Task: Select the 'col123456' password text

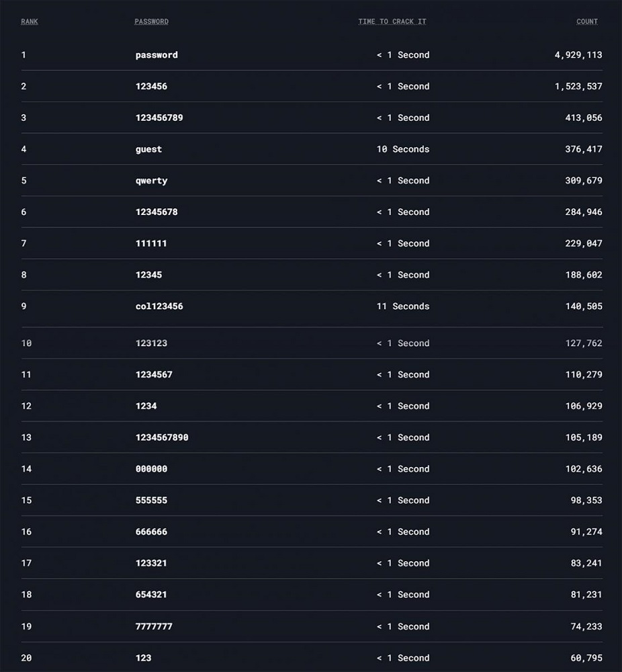Action: (x=159, y=306)
